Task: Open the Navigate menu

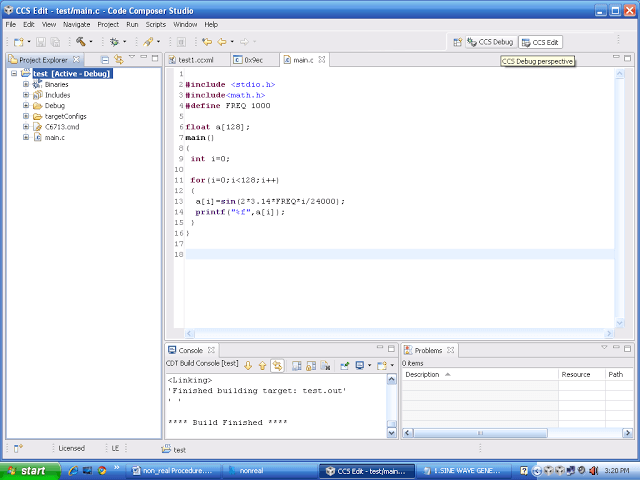Action: [x=76, y=24]
